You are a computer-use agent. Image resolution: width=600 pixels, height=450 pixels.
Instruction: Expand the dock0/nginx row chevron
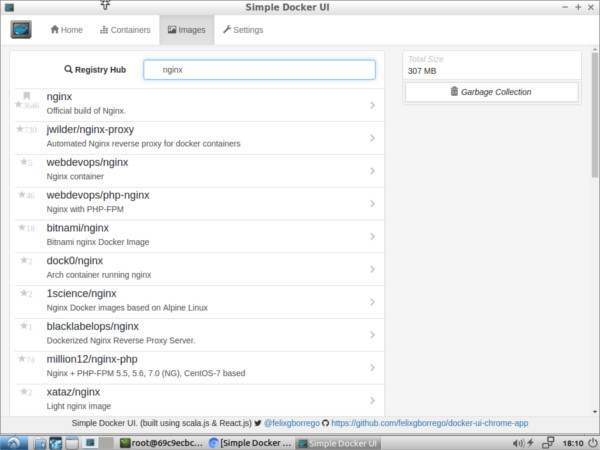tap(372, 269)
